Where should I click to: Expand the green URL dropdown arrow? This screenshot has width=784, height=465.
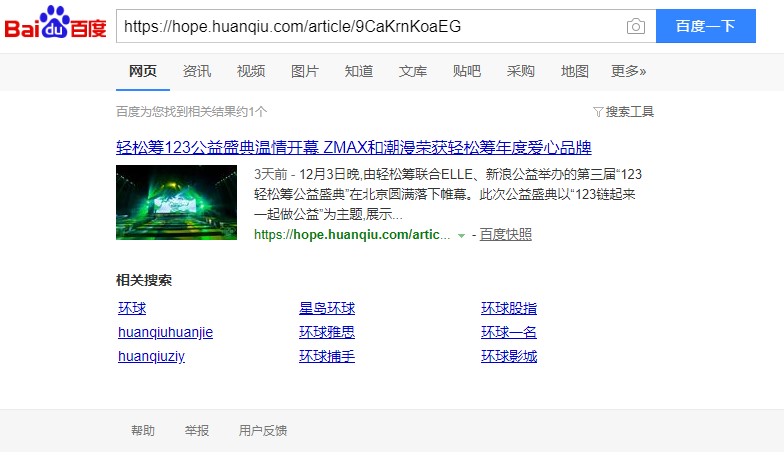click(462, 235)
